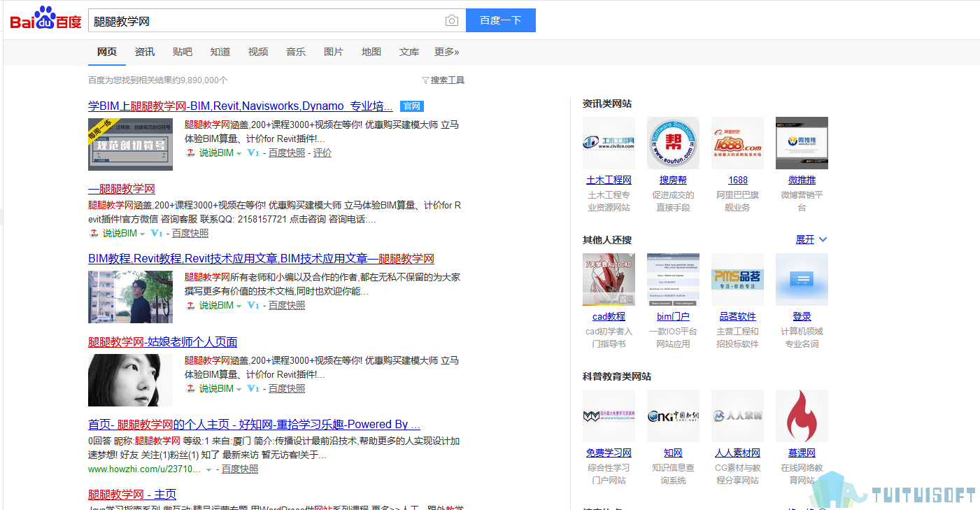The width and height of the screenshot is (980, 510).
Task: Select the 地图 tab
Action: pyautogui.click(x=371, y=52)
